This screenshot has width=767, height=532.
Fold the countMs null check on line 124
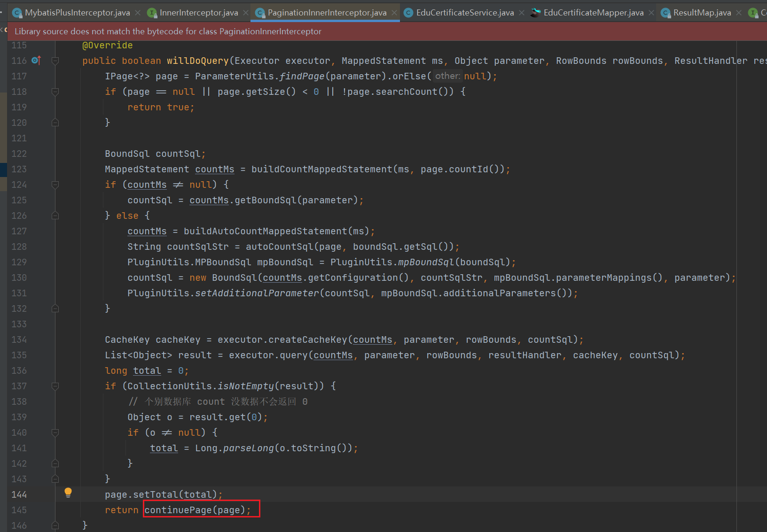point(55,185)
